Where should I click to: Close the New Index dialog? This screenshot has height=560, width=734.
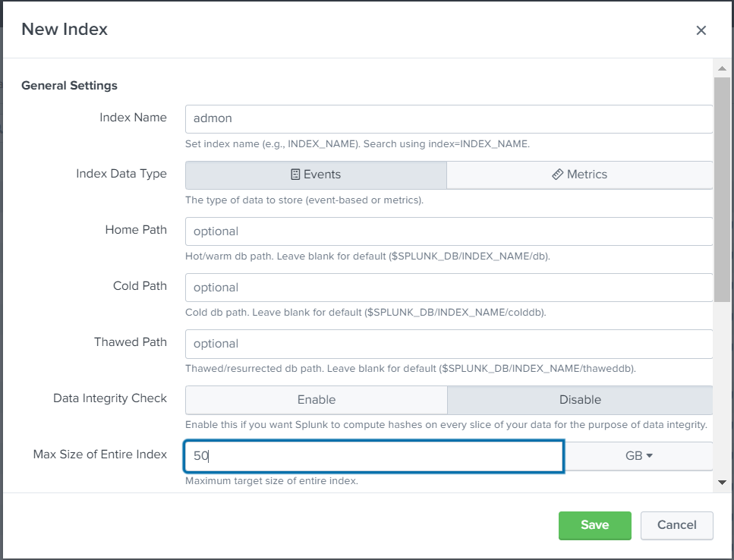[x=701, y=30]
